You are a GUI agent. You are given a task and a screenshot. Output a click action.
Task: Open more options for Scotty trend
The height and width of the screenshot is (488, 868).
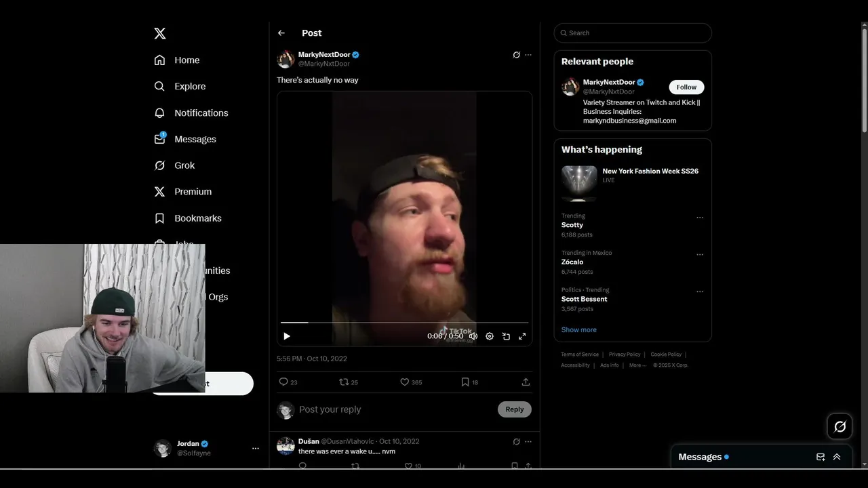click(700, 218)
